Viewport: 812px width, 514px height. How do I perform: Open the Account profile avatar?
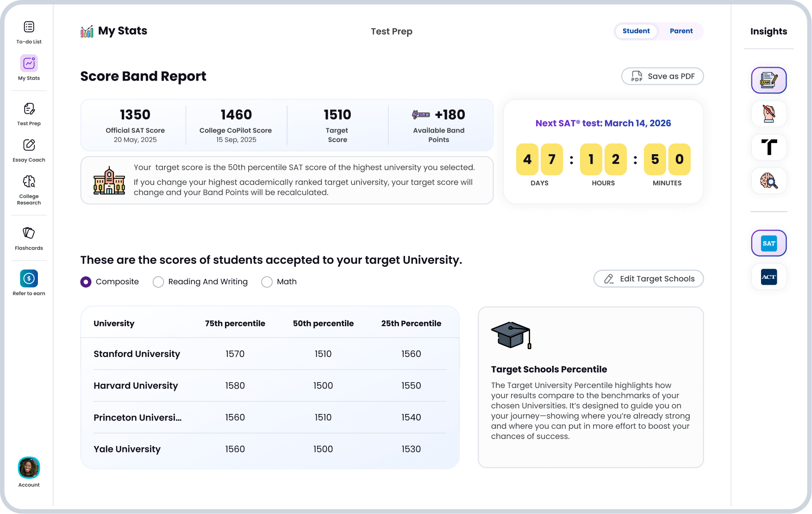29,468
